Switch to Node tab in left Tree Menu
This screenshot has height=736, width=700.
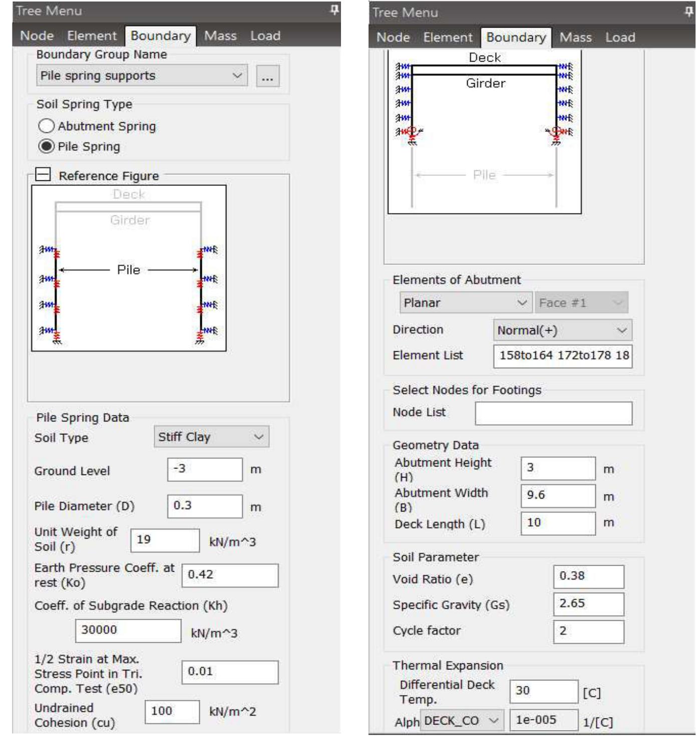point(37,36)
